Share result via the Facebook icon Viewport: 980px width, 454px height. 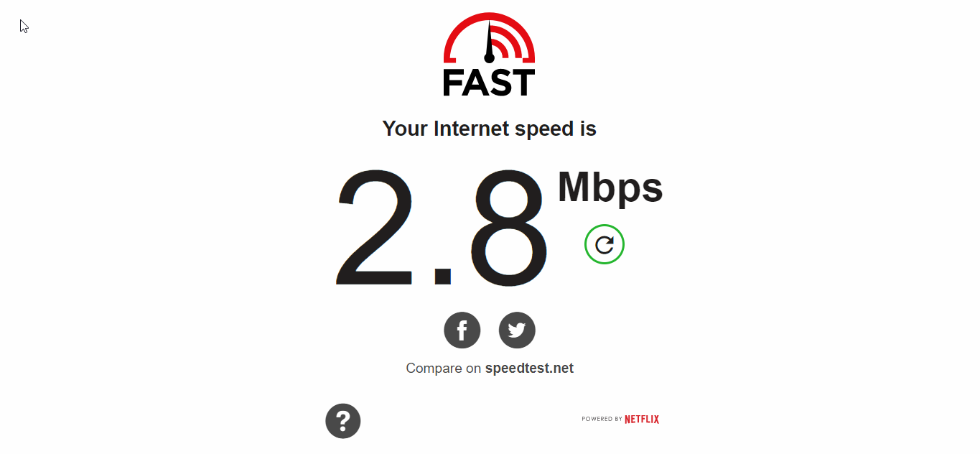(x=462, y=330)
